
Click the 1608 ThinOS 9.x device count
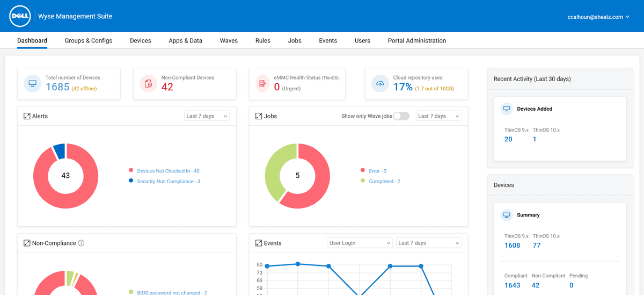[512, 246]
